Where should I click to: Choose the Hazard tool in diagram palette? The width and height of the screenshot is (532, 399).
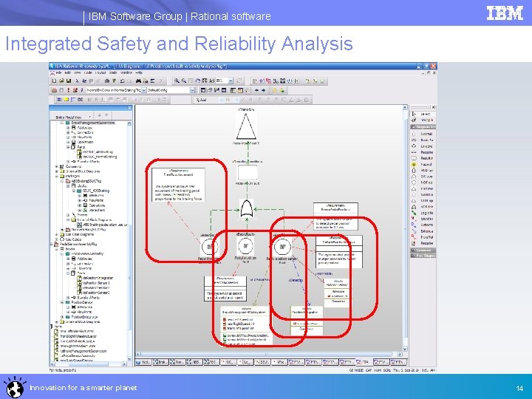(423, 164)
